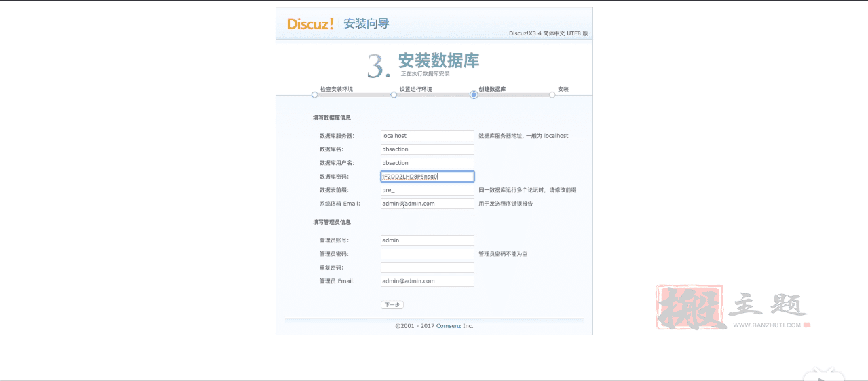Click the 填写管理员信息 section title

(332, 222)
